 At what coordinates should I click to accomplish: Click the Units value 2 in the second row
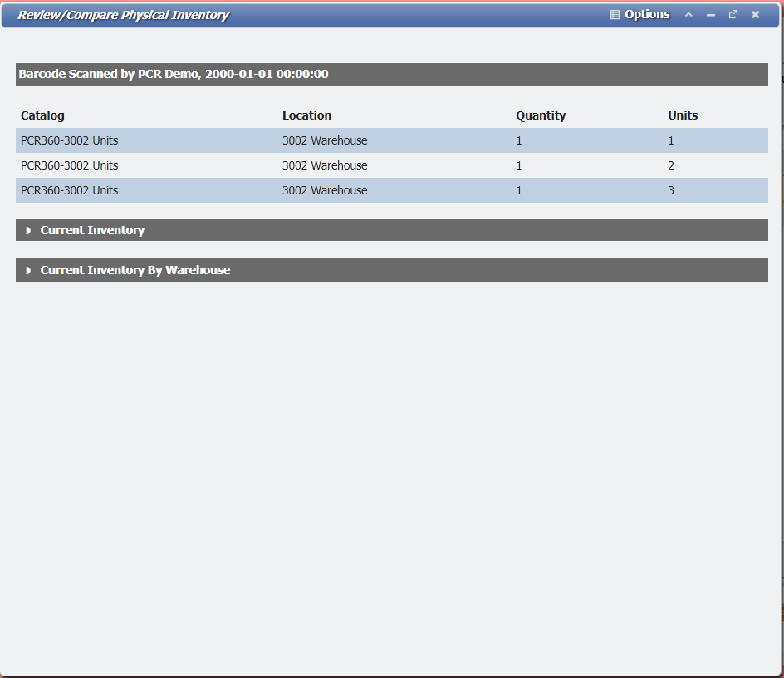pyautogui.click(x=671, y=165)
